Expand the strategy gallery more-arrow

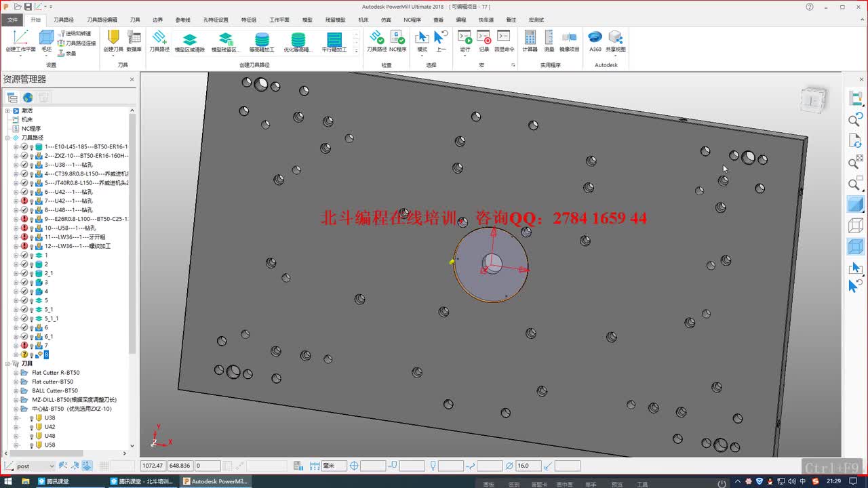(357, 49)
